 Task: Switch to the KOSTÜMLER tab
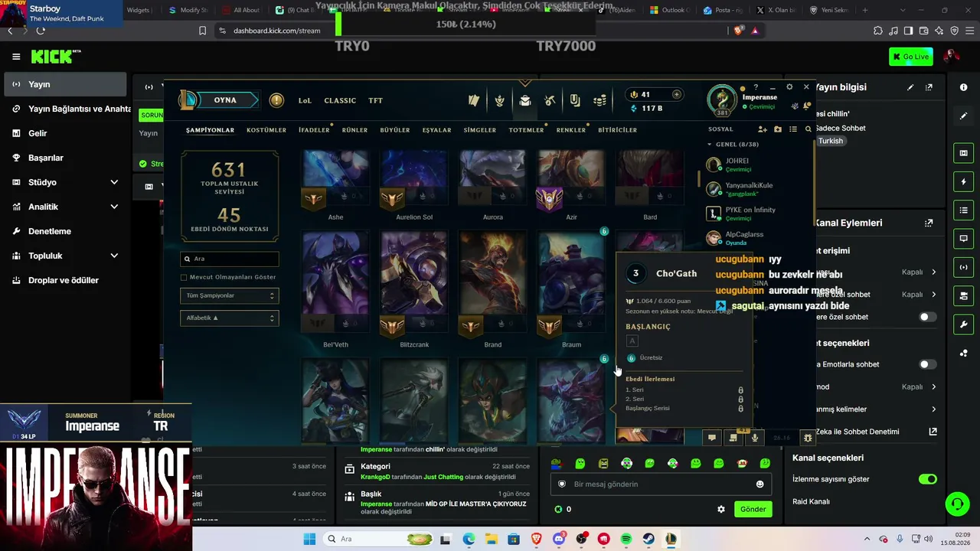tap(266, 130)
